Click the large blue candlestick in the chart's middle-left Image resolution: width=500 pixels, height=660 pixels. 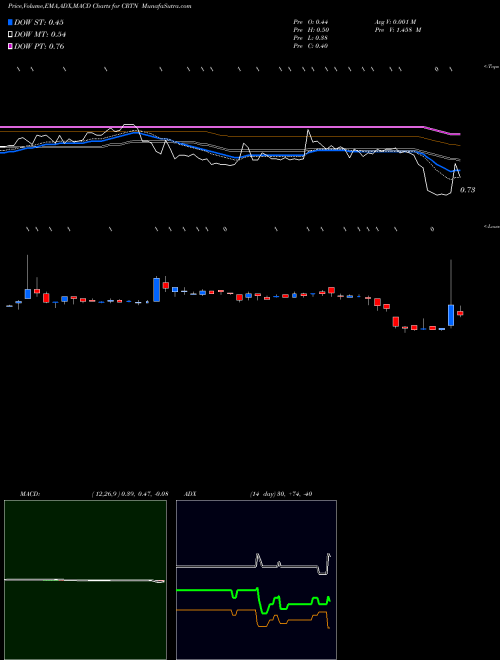(157, 290)
